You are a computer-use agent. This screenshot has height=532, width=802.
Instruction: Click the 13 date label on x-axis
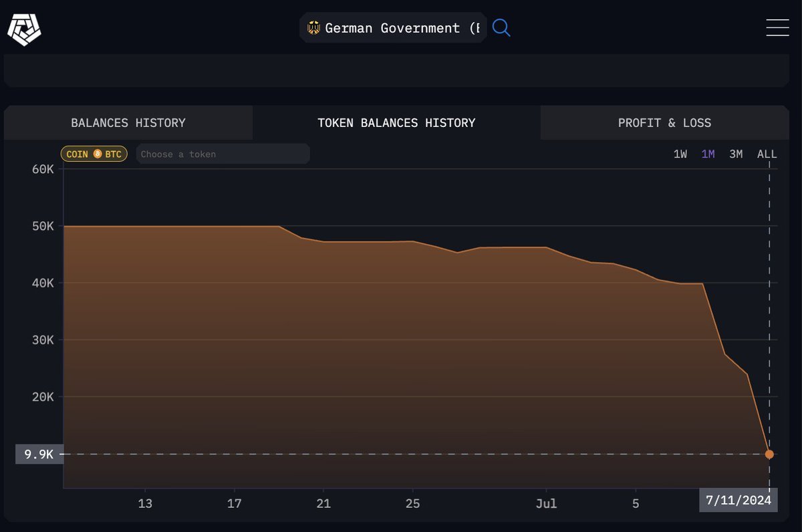(145, 503)
